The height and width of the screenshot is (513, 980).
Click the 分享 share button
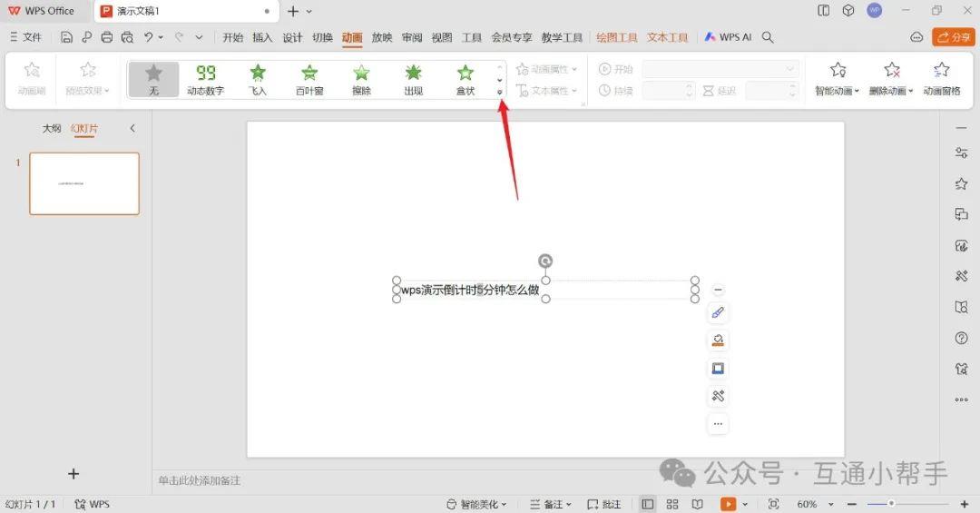953,37
